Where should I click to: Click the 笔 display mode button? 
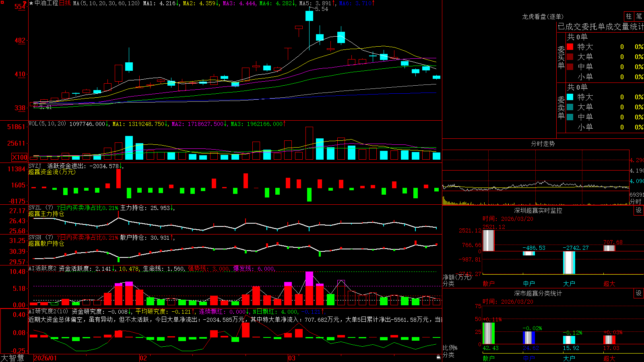639,16
